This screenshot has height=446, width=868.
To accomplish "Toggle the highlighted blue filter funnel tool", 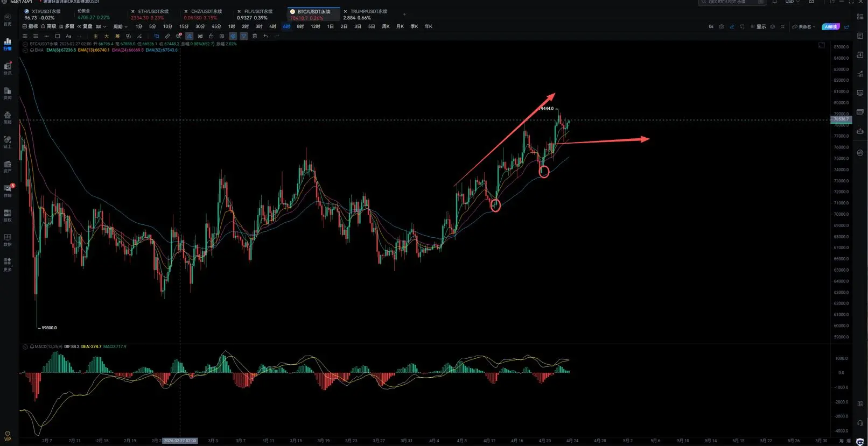I will [x=244, y=36].
